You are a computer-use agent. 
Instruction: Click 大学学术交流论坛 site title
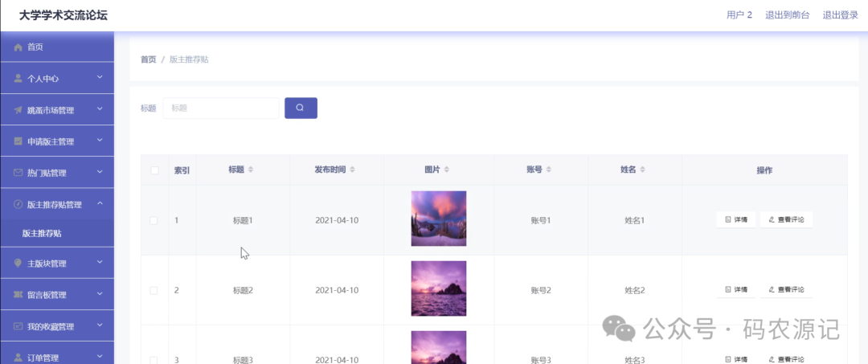[63, 15]
